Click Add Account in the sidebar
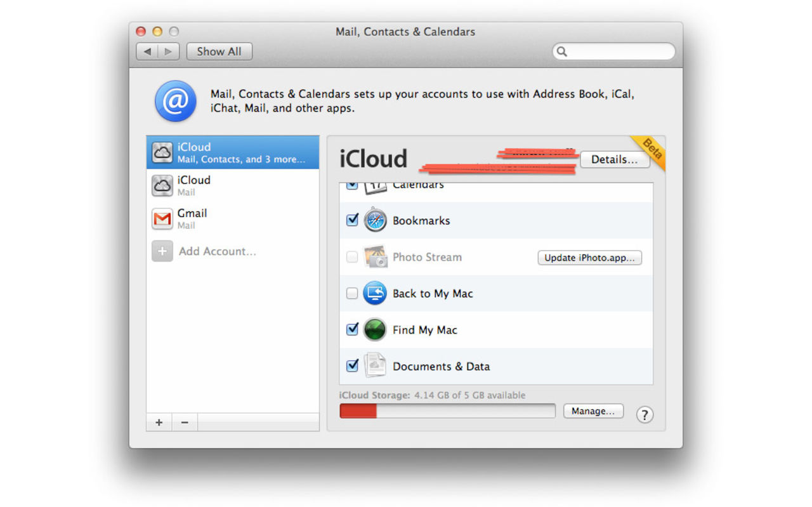 click(x=218, y=251)
